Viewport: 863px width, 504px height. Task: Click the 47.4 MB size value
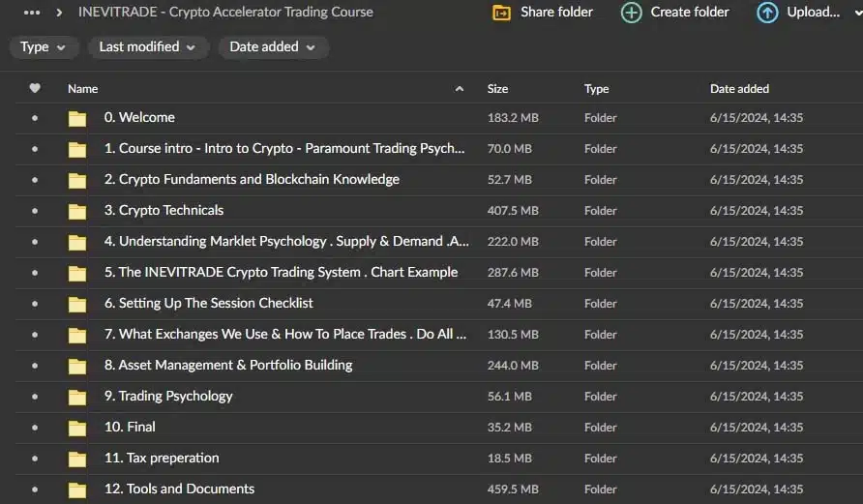[509, 303]
